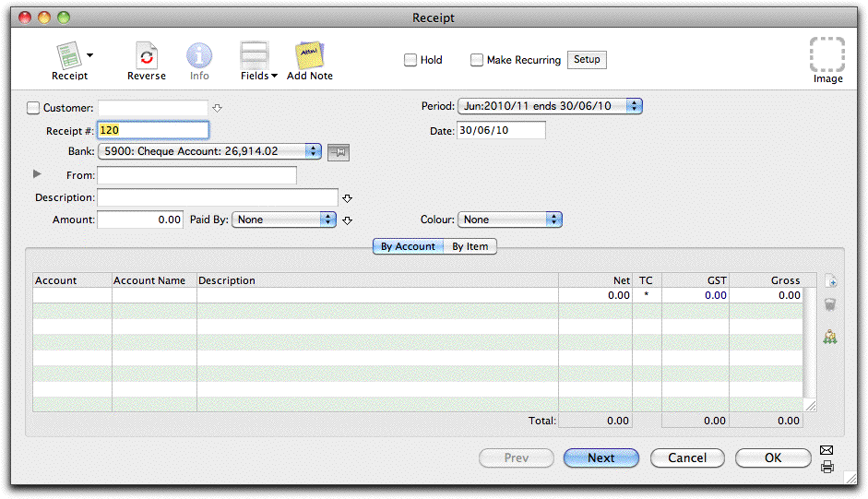Click the Account Name column header
This screenshot has height=499, width=868.
click(154, 280)
